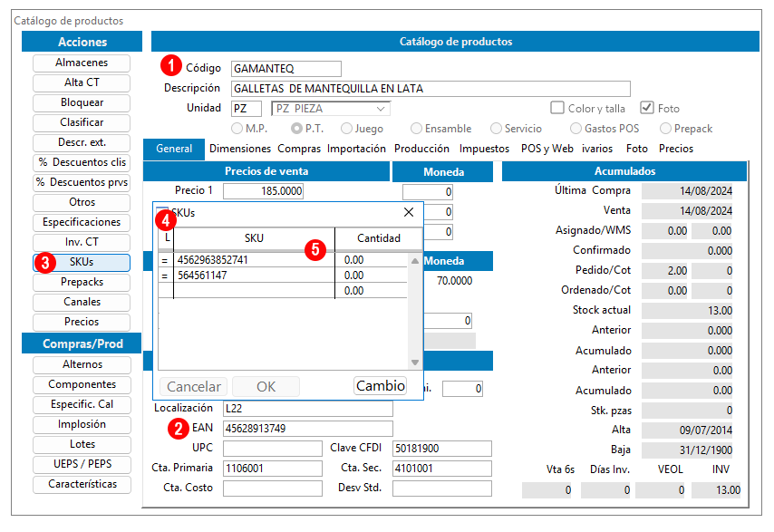This screenshot has width=774, height=532.
Task: Click the EAN input field
Action: click(x=307, y=429)
